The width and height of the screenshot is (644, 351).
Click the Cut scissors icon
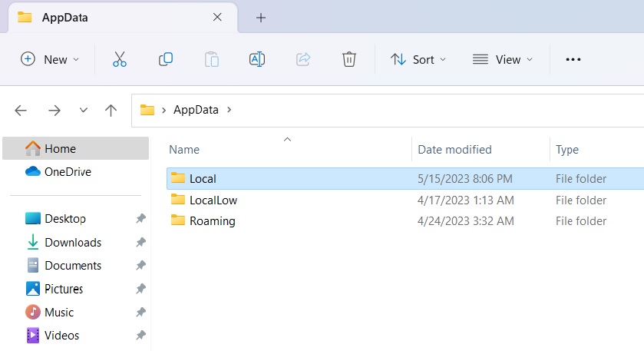coord(120,59)
